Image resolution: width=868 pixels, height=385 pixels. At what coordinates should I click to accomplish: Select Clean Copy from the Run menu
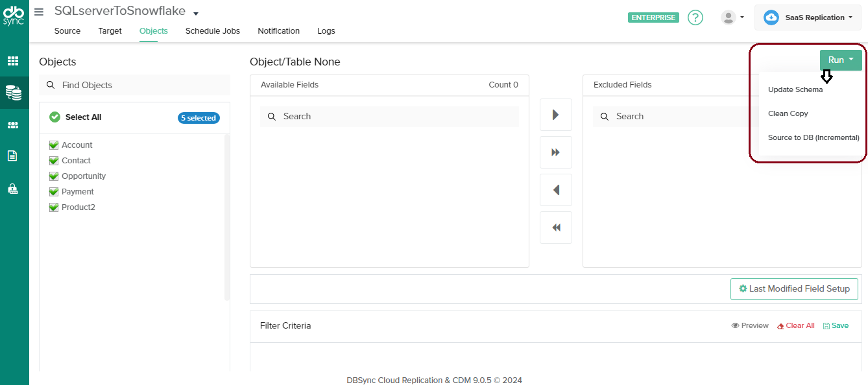click(x=788, y=113)
